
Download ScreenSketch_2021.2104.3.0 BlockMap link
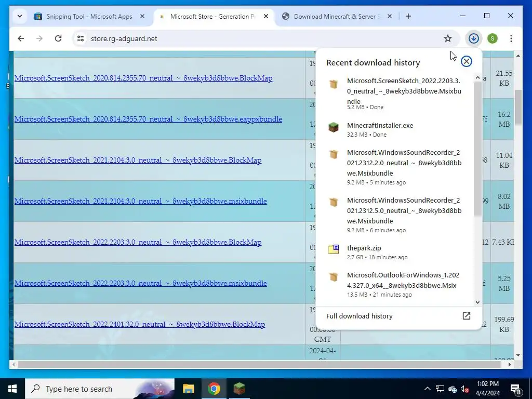(138, 160)
